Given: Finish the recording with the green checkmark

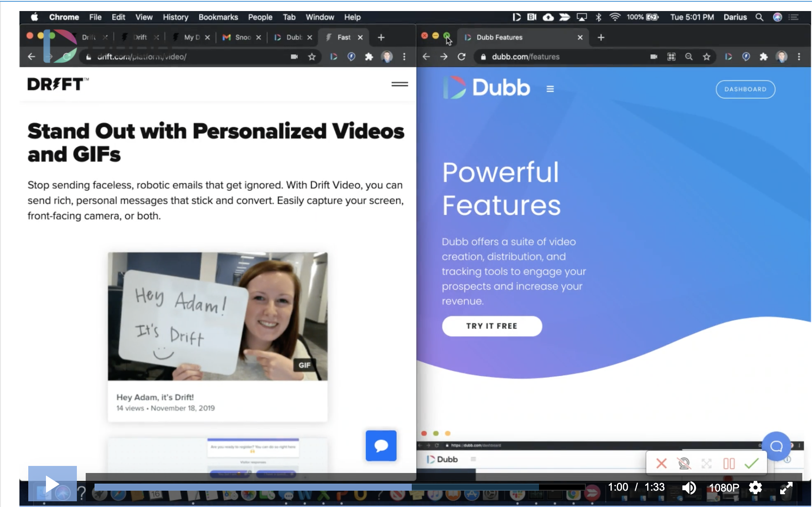Looking at the screenshot, I should [751, 463].
